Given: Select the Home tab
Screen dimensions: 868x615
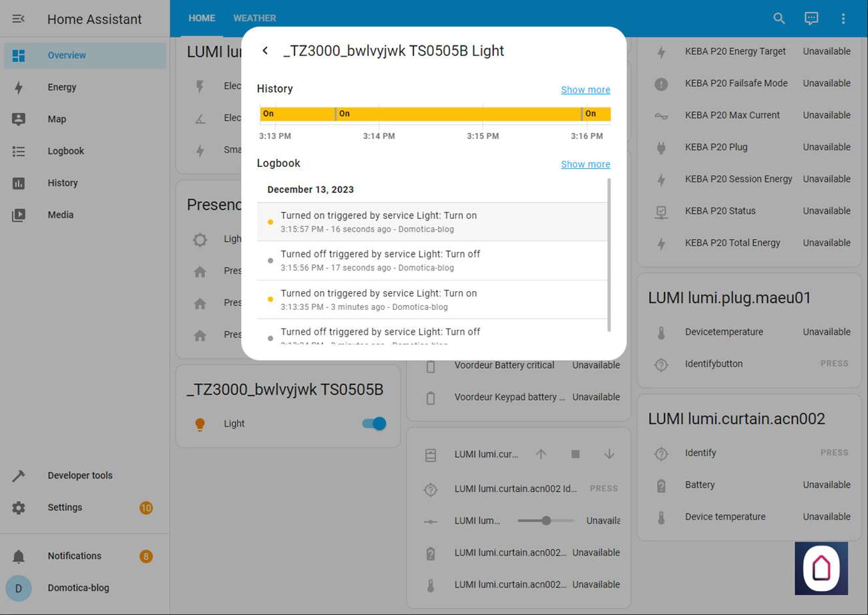Looking at the screenshot, I should [202, 19].
